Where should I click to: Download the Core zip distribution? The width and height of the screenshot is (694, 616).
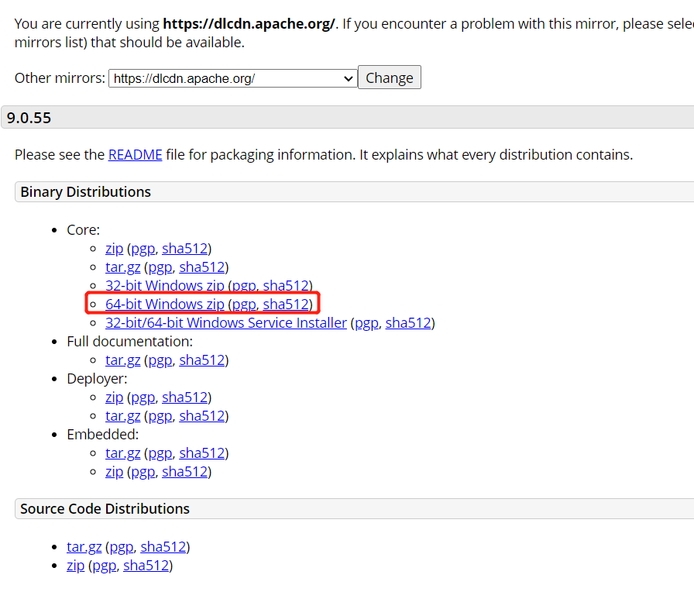[114, 248]
